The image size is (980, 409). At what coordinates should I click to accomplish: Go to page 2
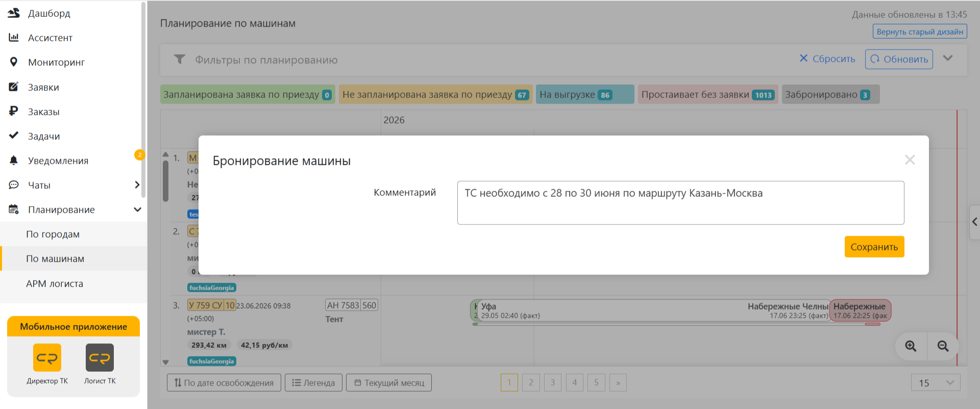tap(531, 382)
